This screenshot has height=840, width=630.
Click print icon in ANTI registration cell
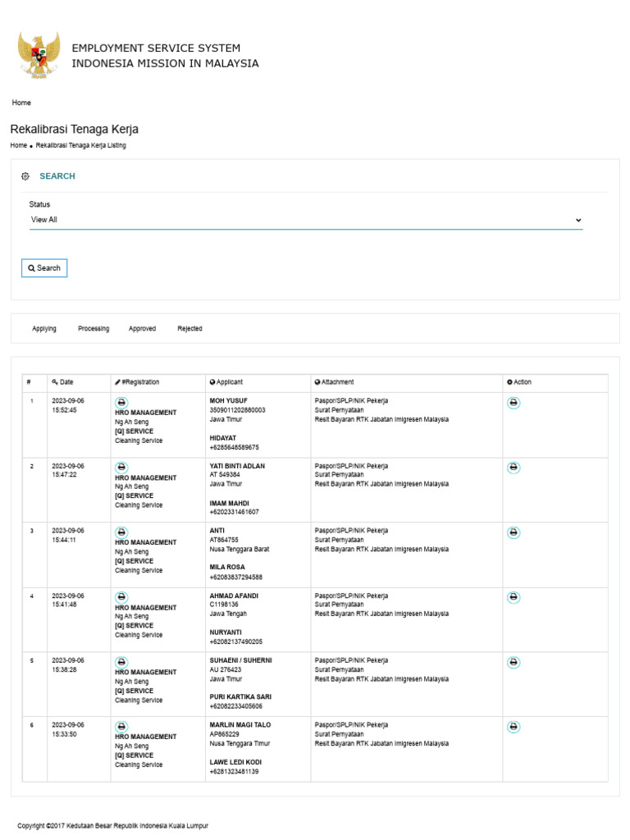[x=121, y=532]
